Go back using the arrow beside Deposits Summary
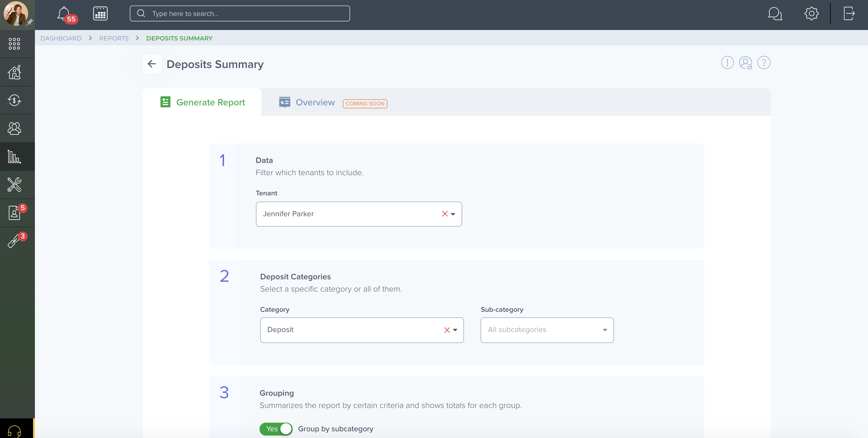 pyautogui.click(x=152, y=64)
